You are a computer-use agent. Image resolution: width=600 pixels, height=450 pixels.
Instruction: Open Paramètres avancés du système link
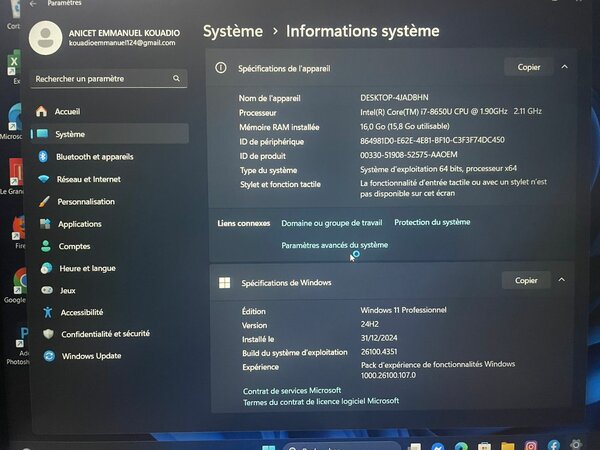coord(334,245)
